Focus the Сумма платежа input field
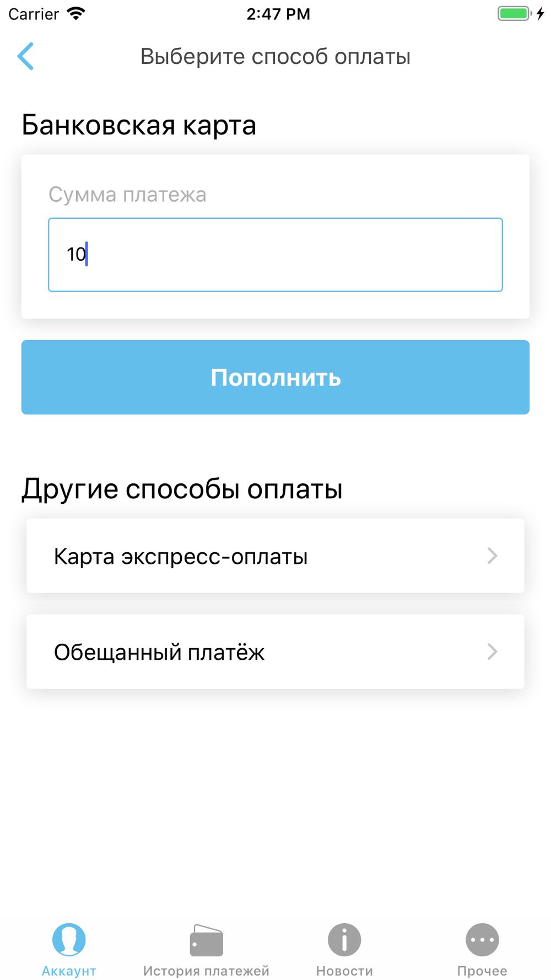 point(275,255)
